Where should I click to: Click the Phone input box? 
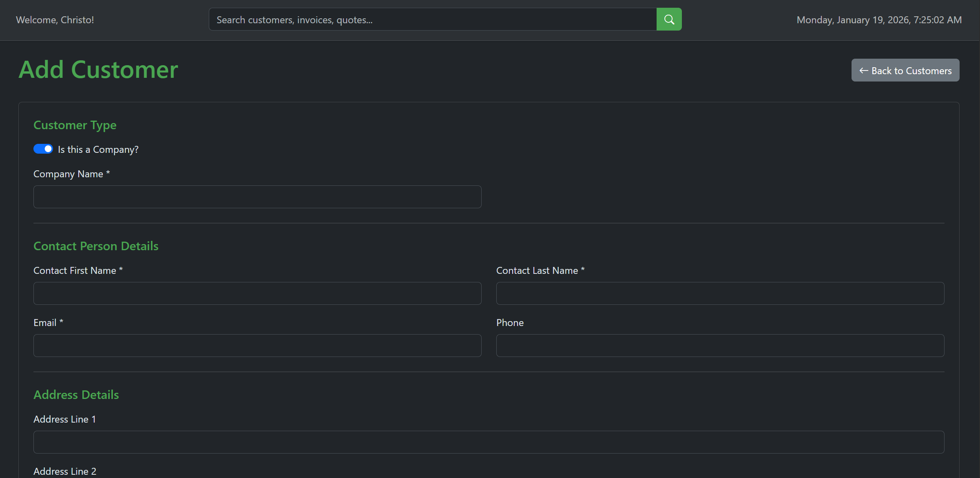click(x=720, y=346)
